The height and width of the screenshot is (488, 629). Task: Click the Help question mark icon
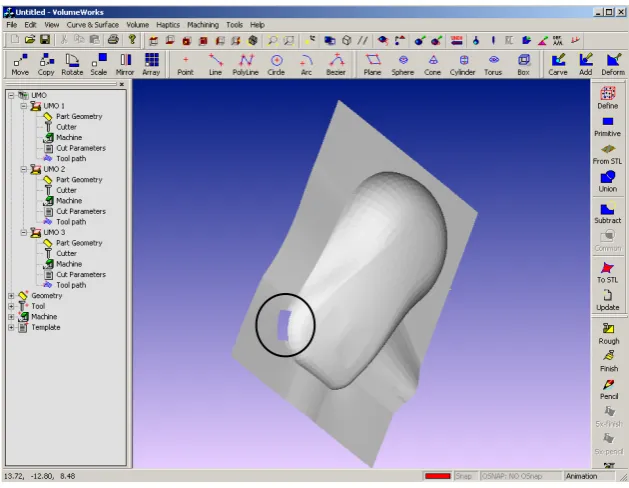[x=132, y=40]
